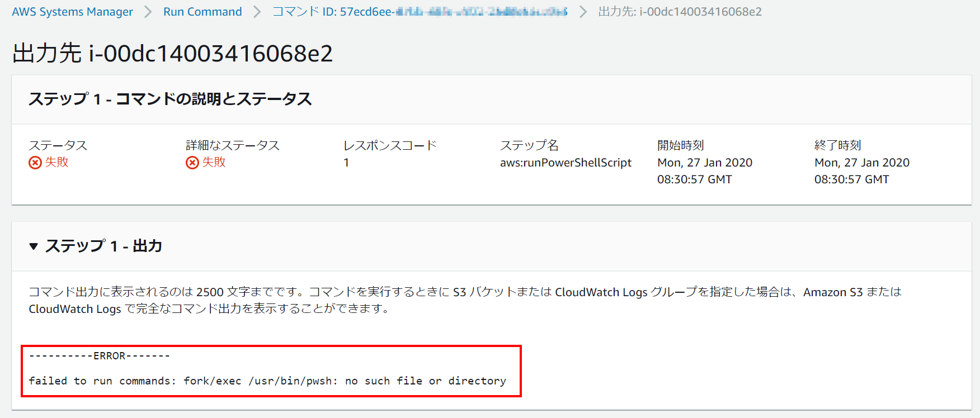The width and height of the screenshot is (980, 418).
Task: Click the 'failed to run commands' error line
Action: coord(267,381)
